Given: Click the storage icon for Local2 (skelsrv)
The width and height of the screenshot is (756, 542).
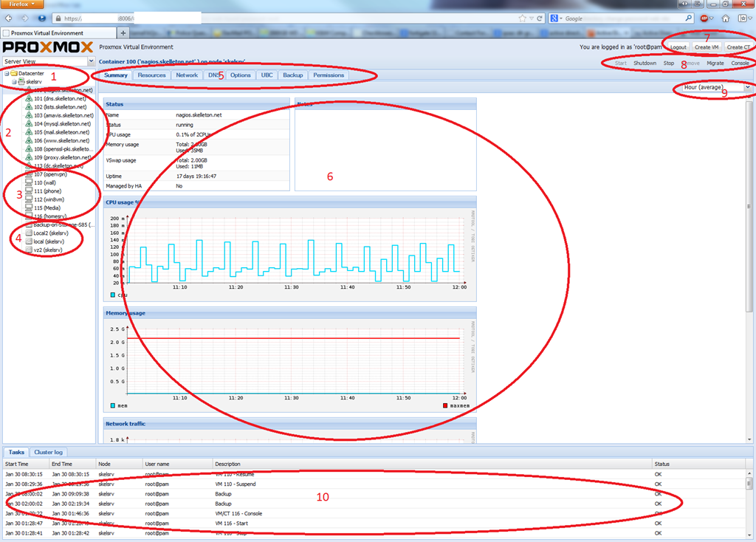Looking at the screenshot, I should [29, 233].
